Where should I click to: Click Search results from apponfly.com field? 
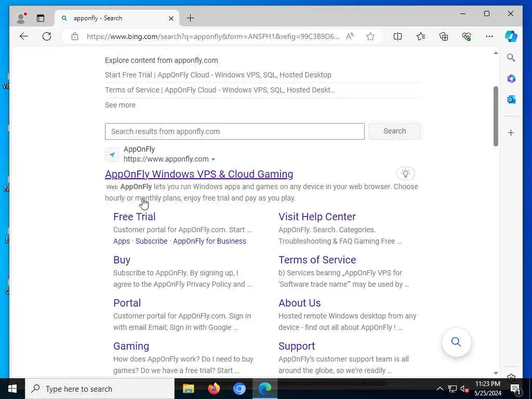coord(234,131)
